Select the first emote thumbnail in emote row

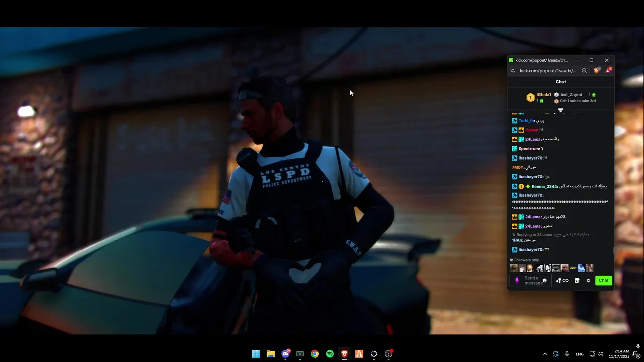coord(514,268)
